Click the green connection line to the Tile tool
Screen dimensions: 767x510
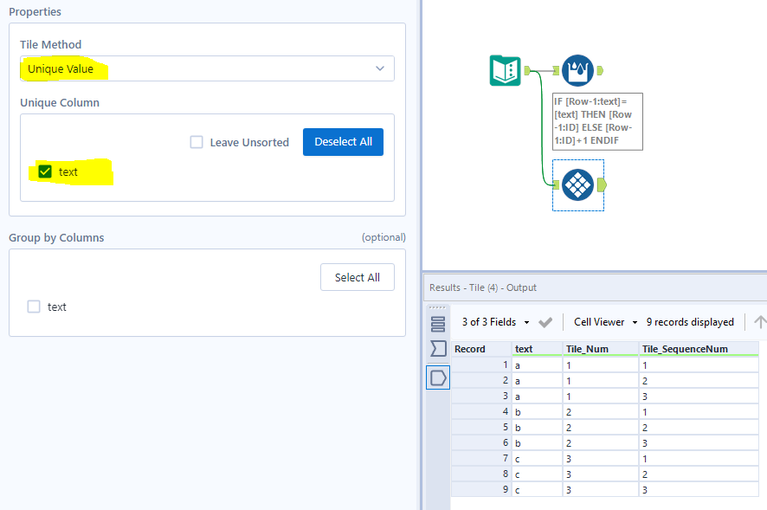click(x=541, y=127)
